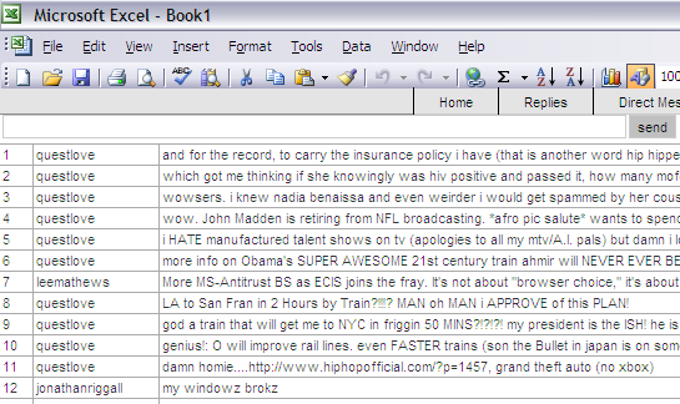Open the Edit menu
680x404 pixels.
[x=94, y=46]
